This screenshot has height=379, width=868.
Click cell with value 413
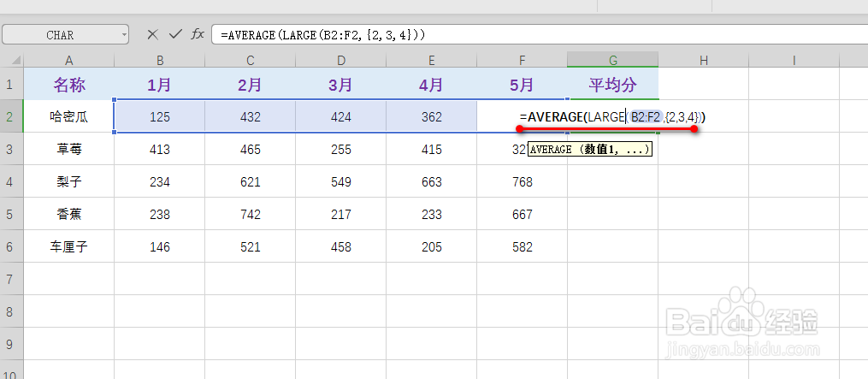tap(159, 149)
